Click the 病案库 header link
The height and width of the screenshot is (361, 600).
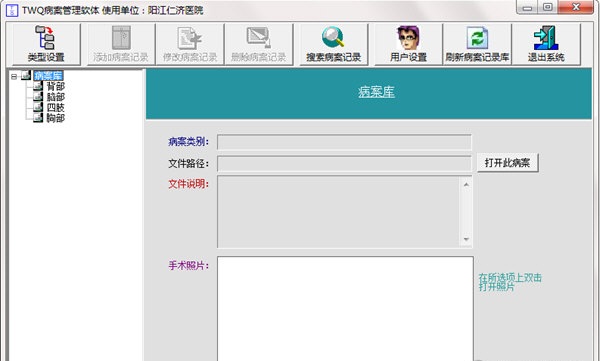(x=376, y=92)
